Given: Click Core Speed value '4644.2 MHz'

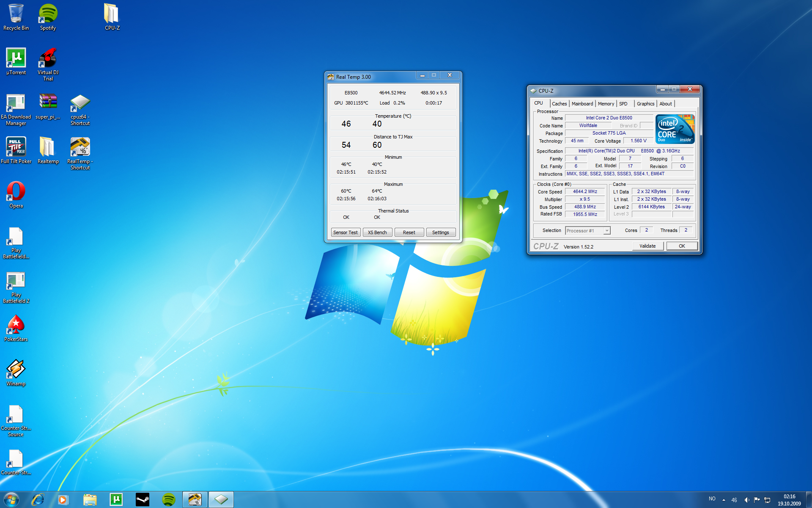Looking at the screenshot, I should [585, 192].
